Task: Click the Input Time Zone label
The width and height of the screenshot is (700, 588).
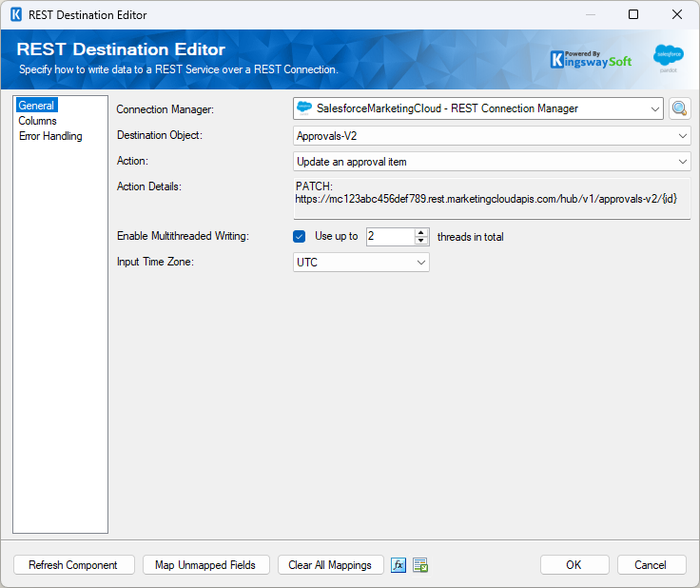Action: tap(155, 262)
